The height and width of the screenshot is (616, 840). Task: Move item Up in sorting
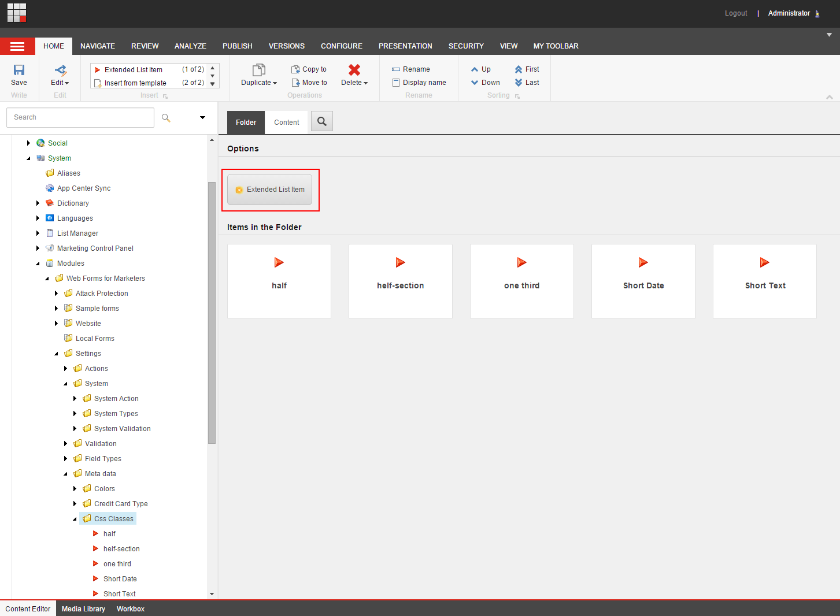coord(481,69)
